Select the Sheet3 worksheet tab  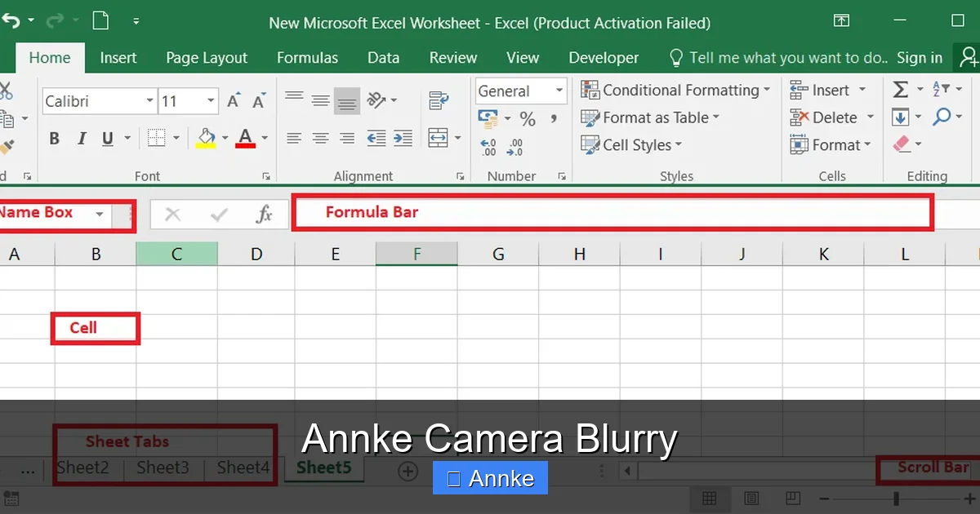pos(163,467)
